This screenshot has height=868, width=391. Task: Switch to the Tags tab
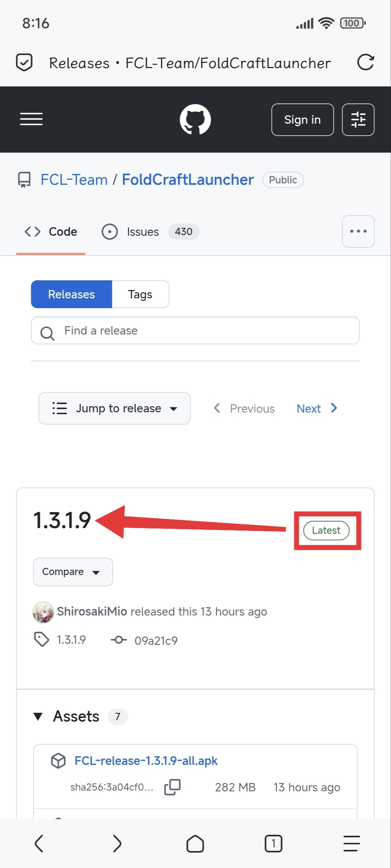tap(140, 294)
